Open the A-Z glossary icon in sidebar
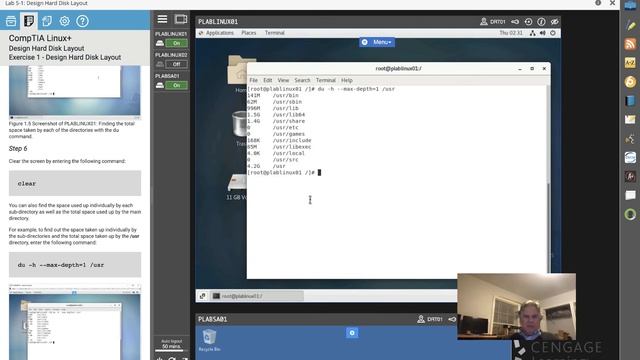 point(630,62)
